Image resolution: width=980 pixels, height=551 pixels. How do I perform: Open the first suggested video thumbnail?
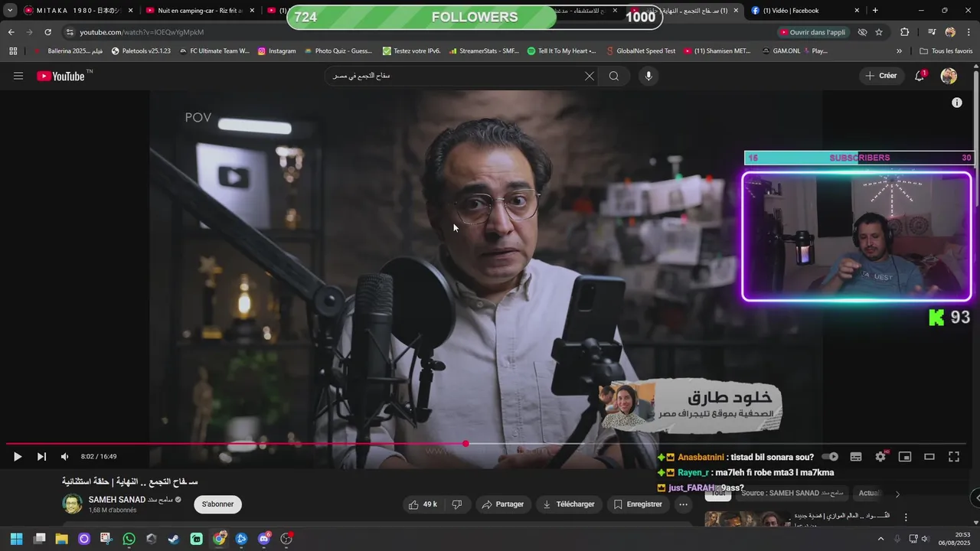click(746, 520)
